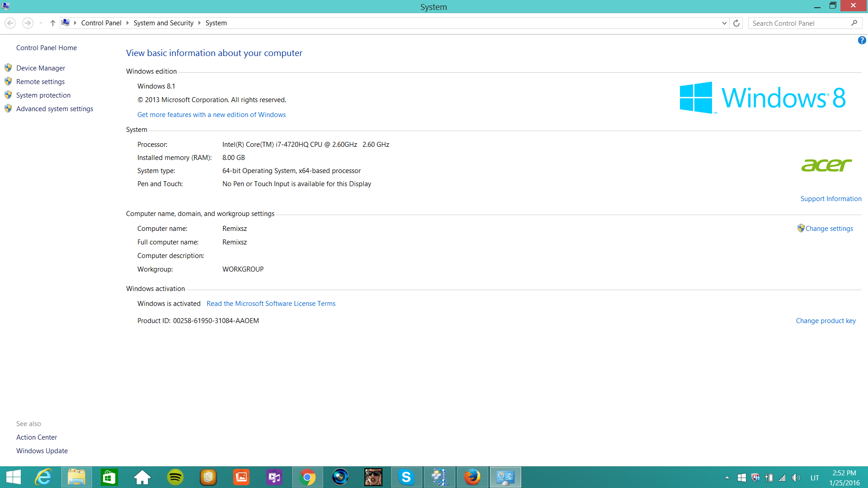Click the white house icon on taskbar
This screenshot has height=488, width=868.
[x=142, y=477]
